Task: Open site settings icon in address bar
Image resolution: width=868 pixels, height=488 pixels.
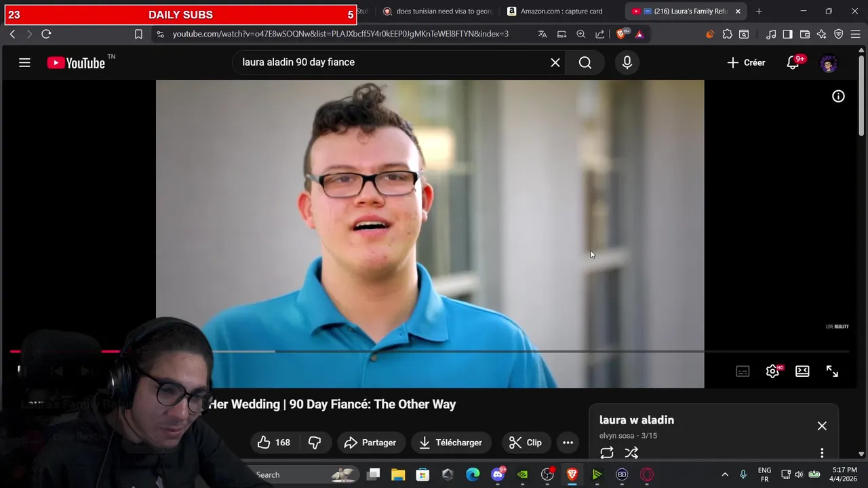Action: tap(160, 34)
